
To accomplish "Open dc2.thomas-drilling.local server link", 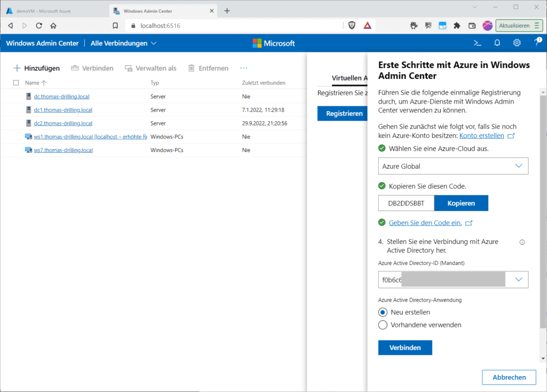I will click(63, 123).
